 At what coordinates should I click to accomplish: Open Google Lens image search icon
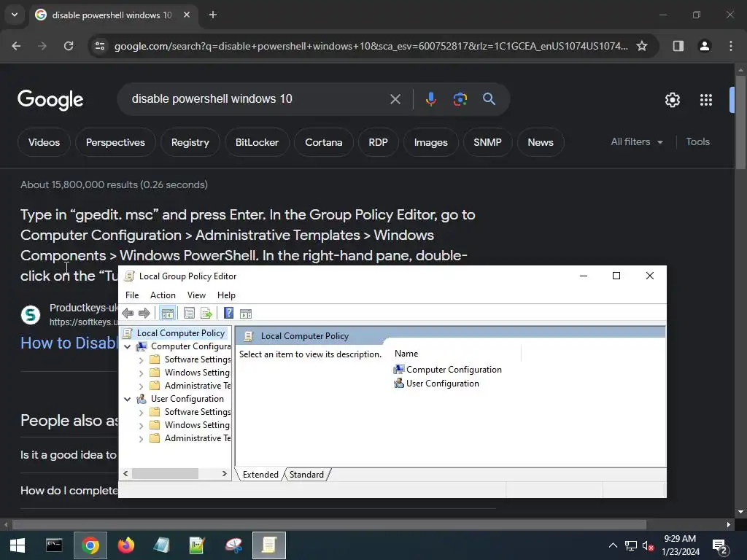coord(460,99)
